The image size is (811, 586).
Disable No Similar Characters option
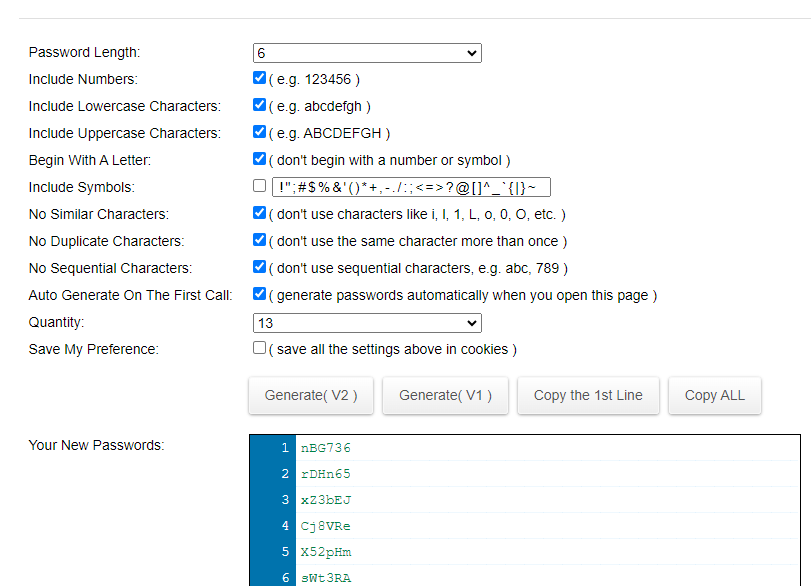(260, 213)
